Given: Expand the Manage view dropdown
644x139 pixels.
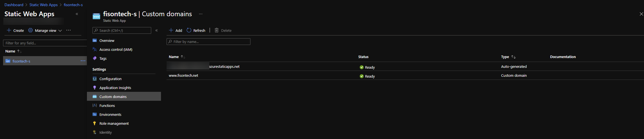Looking at the screenshot, I should (60, 30).
